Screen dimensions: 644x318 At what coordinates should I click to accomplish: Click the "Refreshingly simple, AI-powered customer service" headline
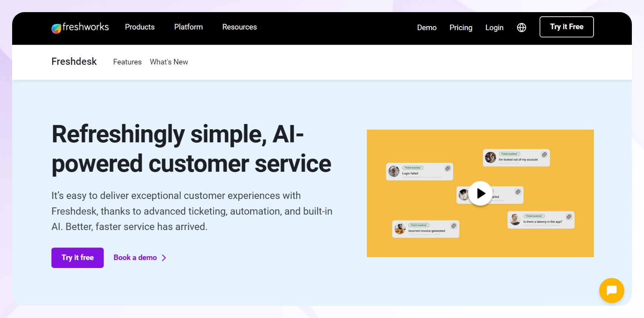pos(192,149)
